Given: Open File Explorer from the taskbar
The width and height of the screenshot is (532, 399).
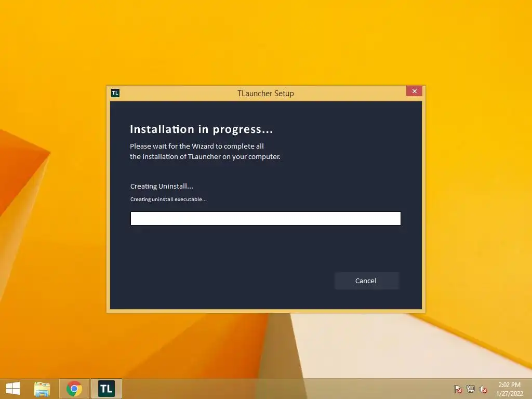Looking at the screenshot, I should [x=42, y=389].
